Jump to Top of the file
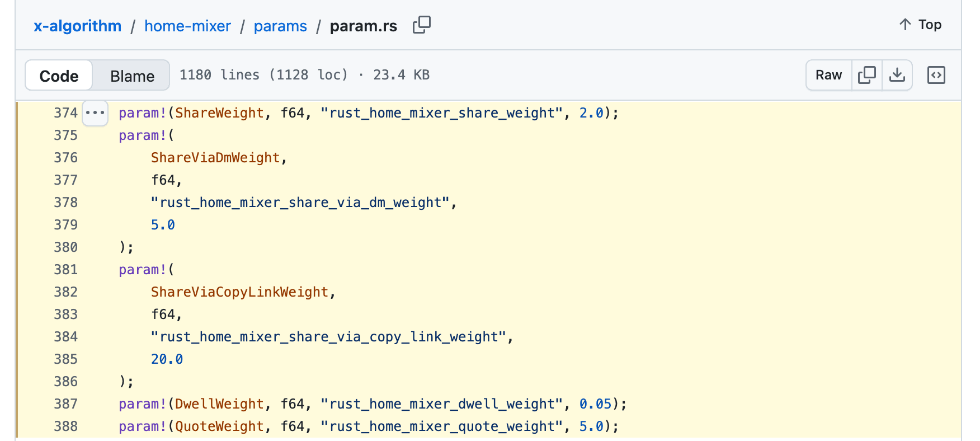This screenshot has width=980, height=441. point(921,25)
